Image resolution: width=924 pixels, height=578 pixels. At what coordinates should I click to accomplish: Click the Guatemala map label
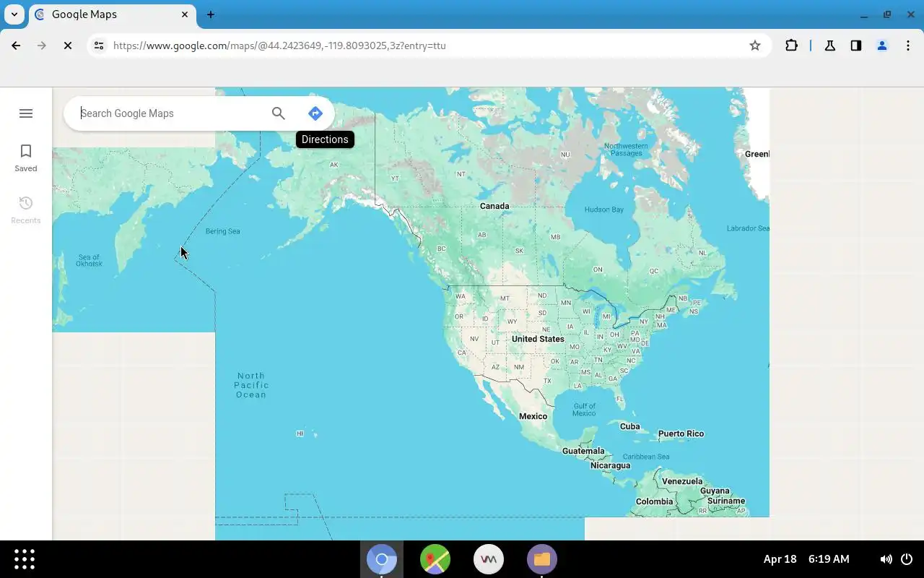click(x=583, y=451)
